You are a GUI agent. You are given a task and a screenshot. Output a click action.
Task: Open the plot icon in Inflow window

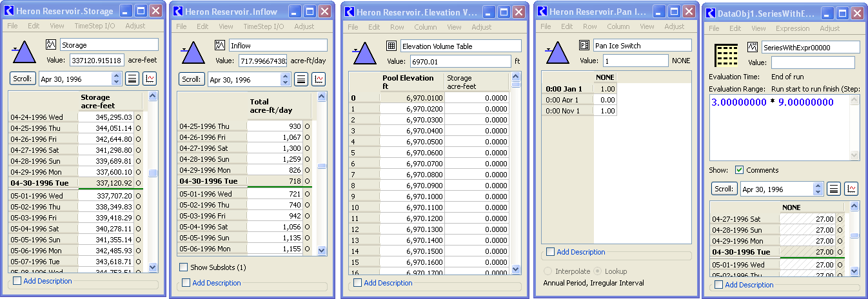point(319,79)
